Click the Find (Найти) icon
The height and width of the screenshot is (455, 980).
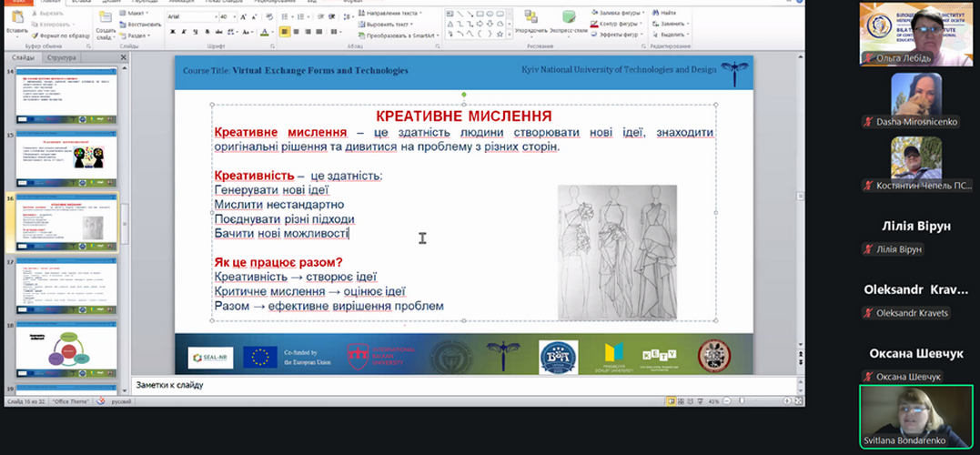[655, 13]
